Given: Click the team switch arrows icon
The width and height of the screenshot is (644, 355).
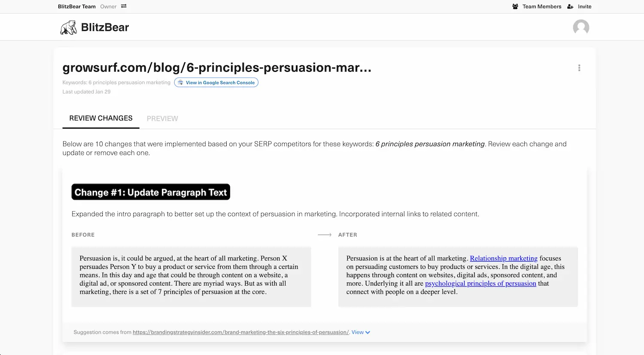Looking at the screenshot, I should pos(124,6).
